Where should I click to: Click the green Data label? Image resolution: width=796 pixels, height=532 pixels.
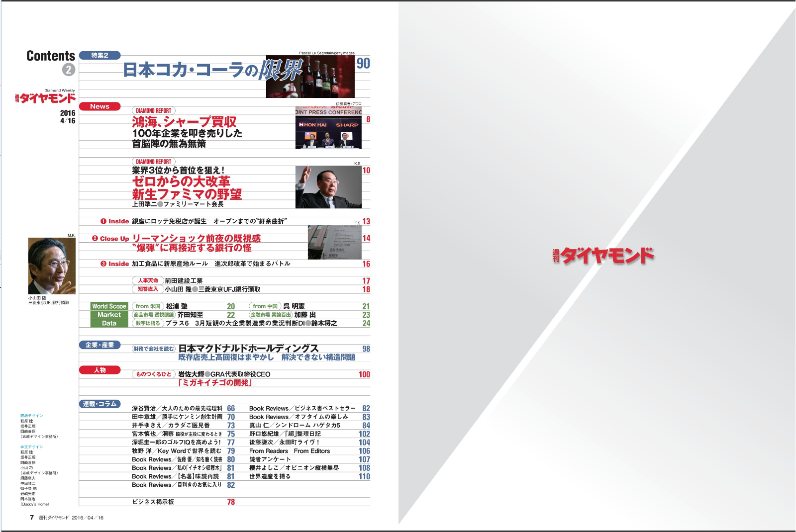pyautogui.click(x=109, y=323)
